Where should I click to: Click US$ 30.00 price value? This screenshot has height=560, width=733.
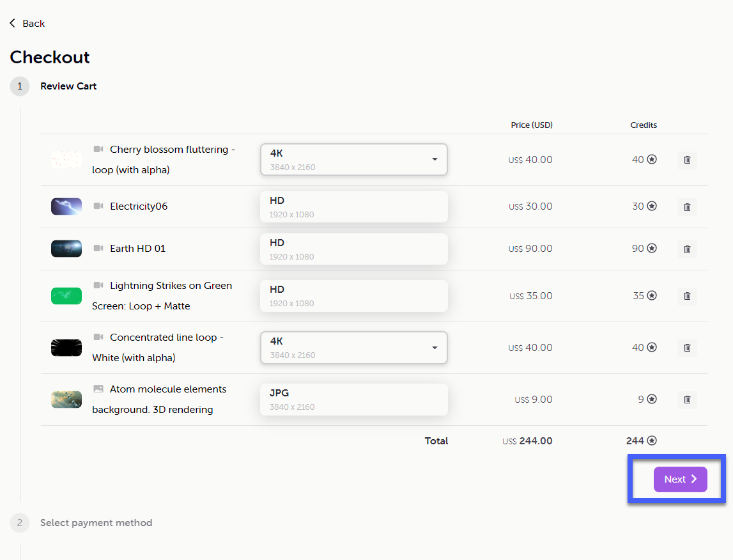530,206
